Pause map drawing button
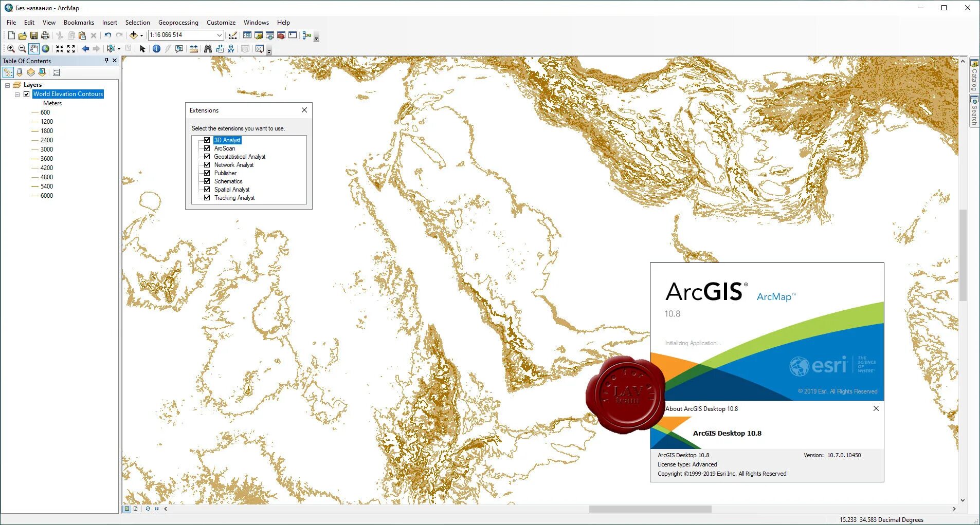 pyautogui.click(x=157, y=509)
